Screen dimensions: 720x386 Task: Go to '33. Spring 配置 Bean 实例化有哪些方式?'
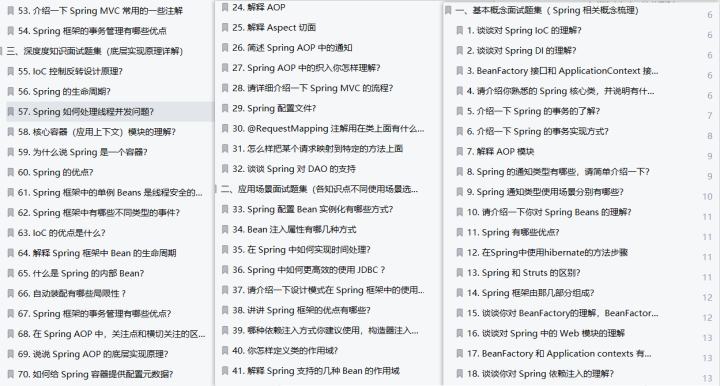pos(313,209)
